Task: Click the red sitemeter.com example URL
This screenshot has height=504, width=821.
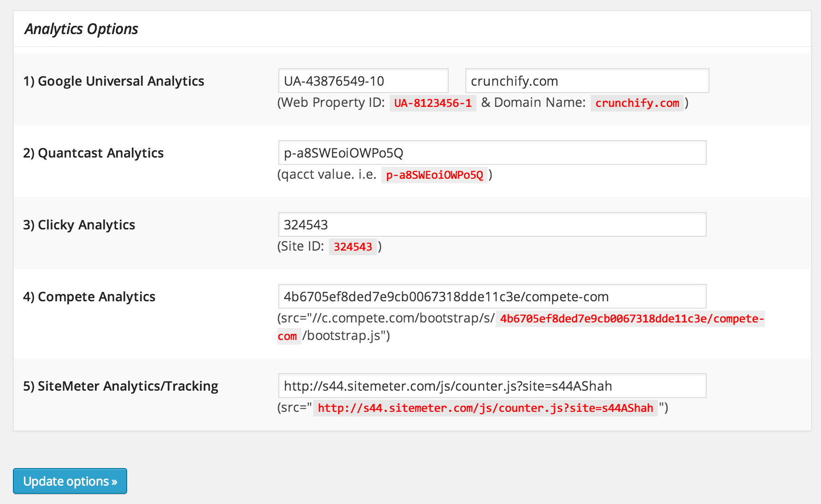Action: [x=486, y=408]
